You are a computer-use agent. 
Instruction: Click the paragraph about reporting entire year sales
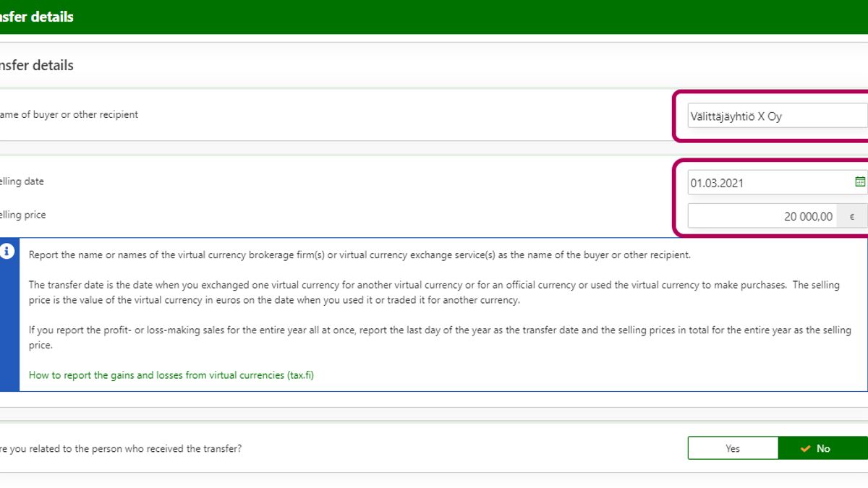(x=434, y=338)
